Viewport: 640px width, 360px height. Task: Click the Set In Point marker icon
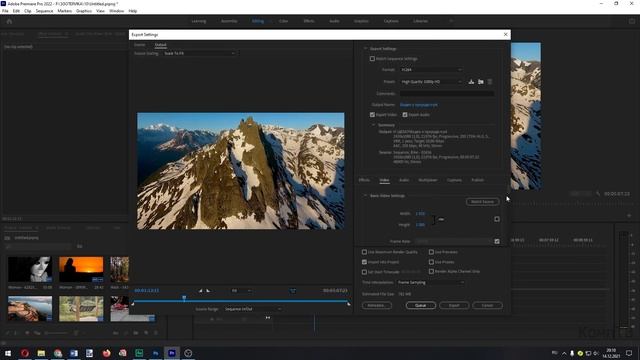tap(200, 291)
